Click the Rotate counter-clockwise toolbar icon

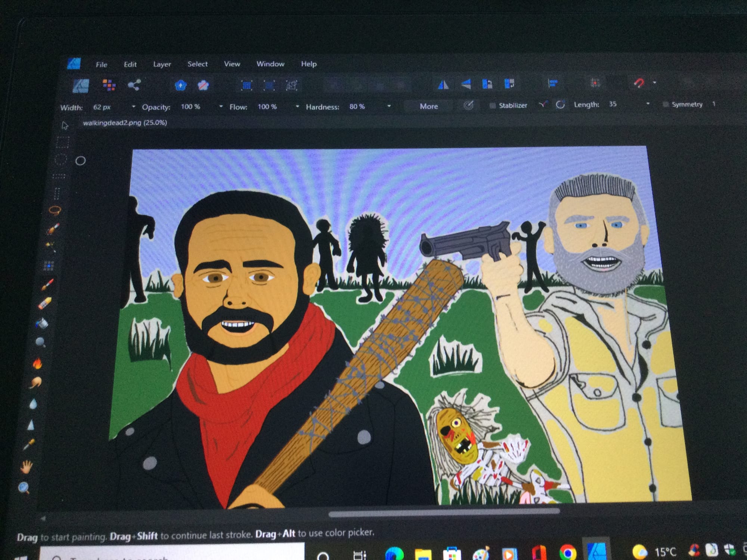click(x=487, y=84)
